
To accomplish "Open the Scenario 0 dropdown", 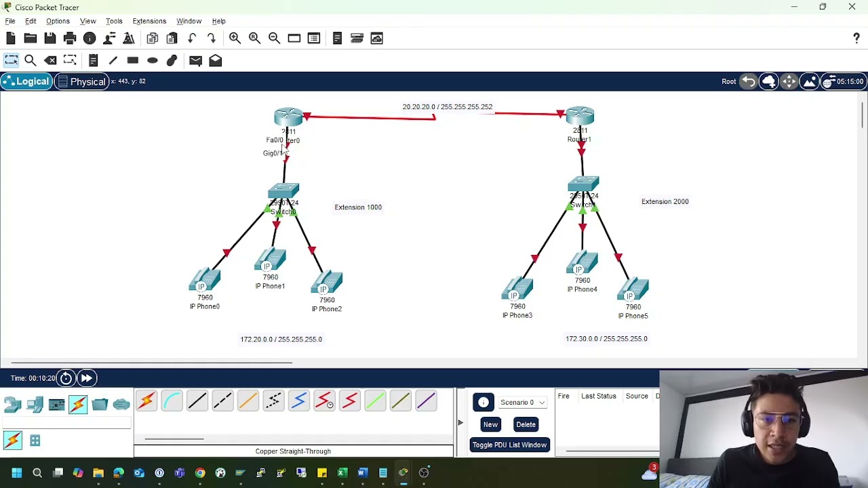I will click(x=522, y=403).
